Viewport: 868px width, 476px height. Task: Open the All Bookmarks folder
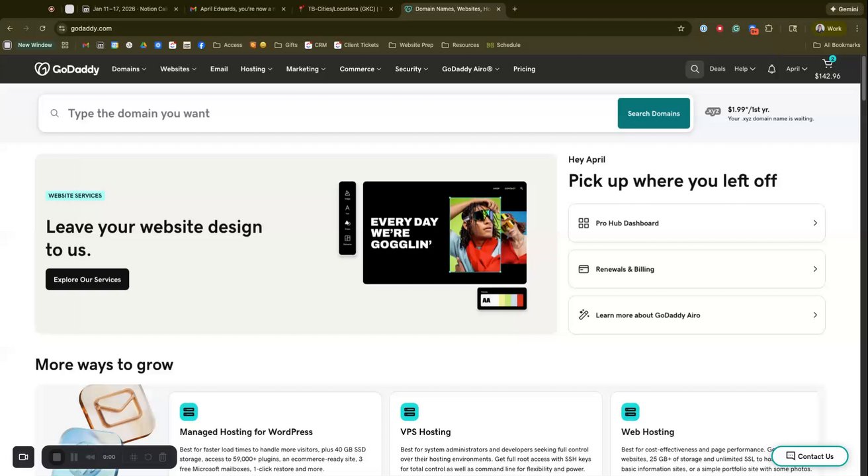click(836, 45)
